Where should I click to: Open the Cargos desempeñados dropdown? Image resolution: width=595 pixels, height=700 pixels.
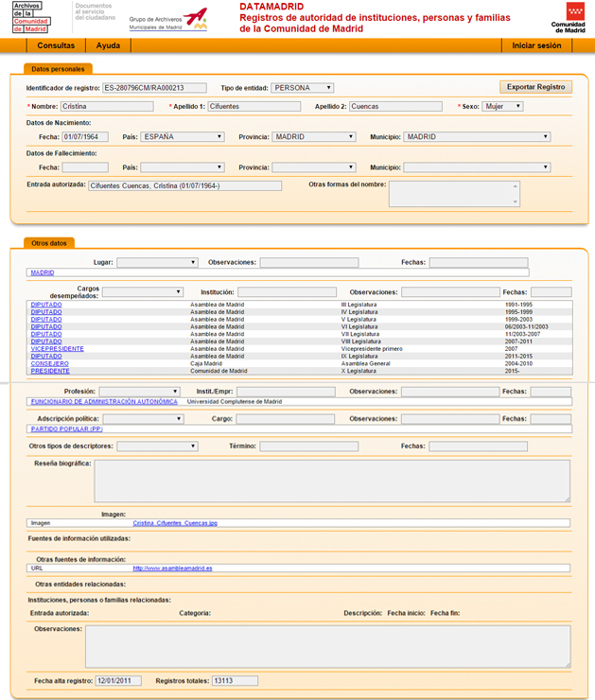pos(143,292)
